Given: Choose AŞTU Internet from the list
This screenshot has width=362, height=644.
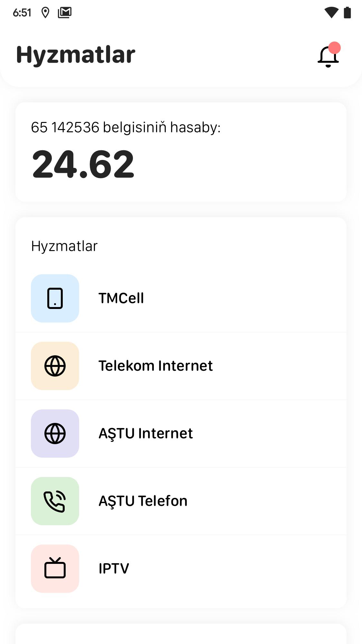Looking at the screenshot, I should (145, 434).
